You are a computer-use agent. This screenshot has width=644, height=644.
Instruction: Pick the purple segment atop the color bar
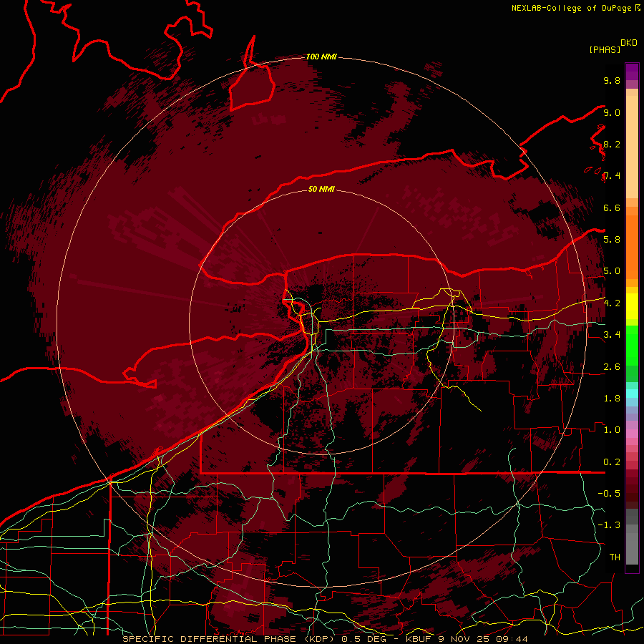coord(632,72)
